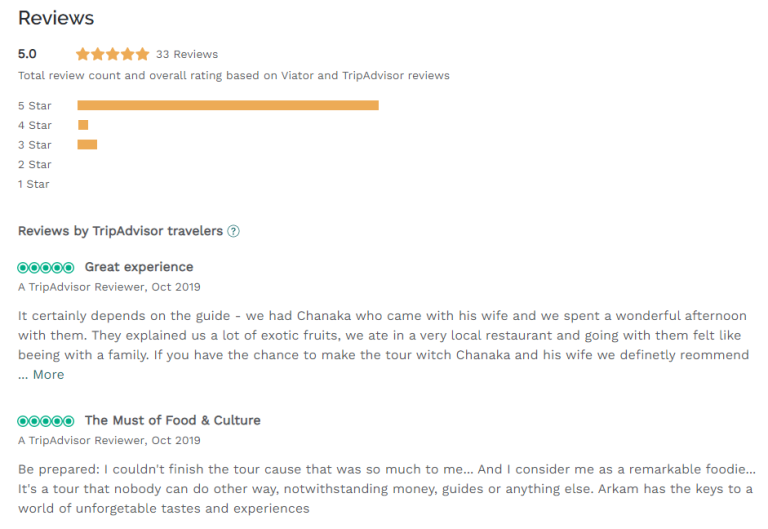Click the Great experience review title
This screenshot has height=529, width=768.
[139, 267]
